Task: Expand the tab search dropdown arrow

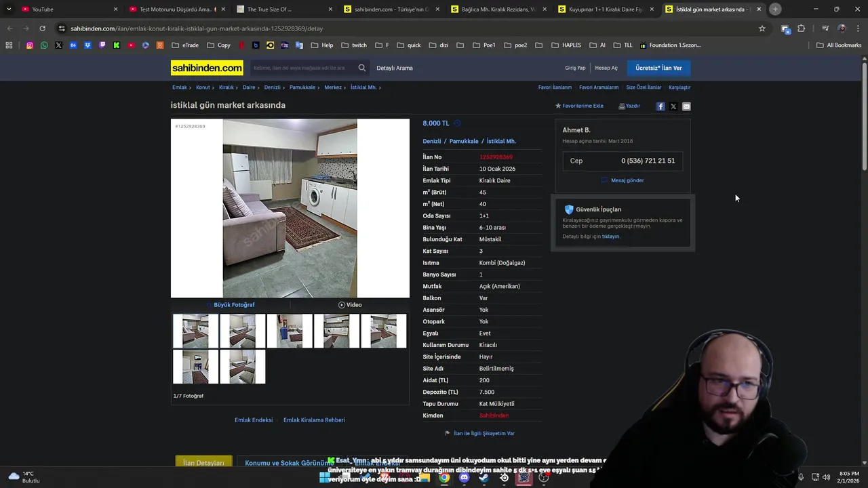Action: pyautogui.click(x=9, y=9)
